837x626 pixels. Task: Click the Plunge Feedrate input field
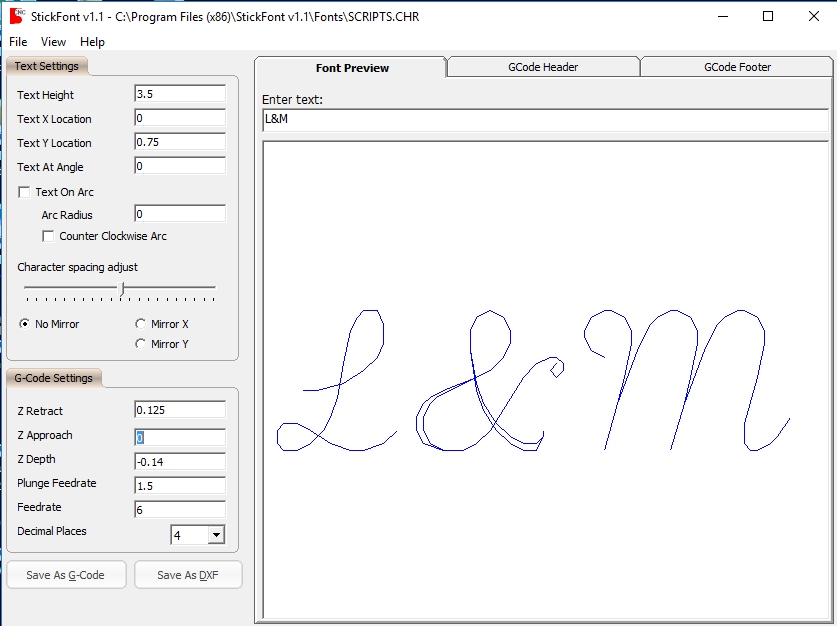tap(180, 486)
